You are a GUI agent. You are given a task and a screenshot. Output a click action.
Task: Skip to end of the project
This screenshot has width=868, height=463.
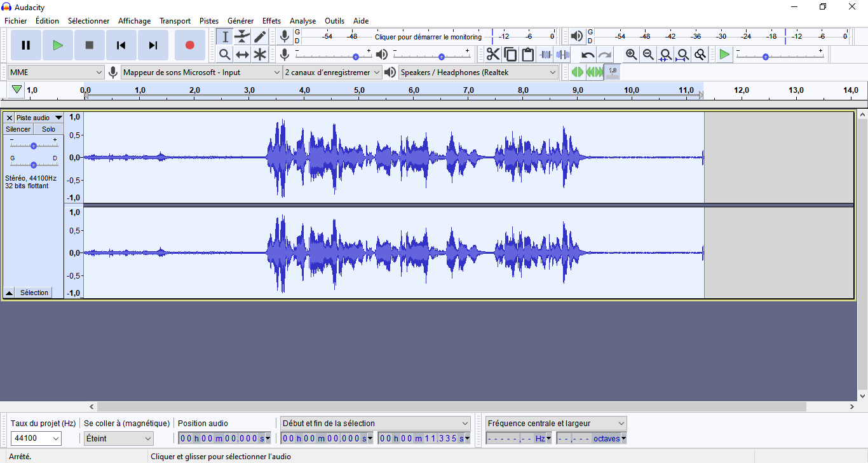point(153,45)
